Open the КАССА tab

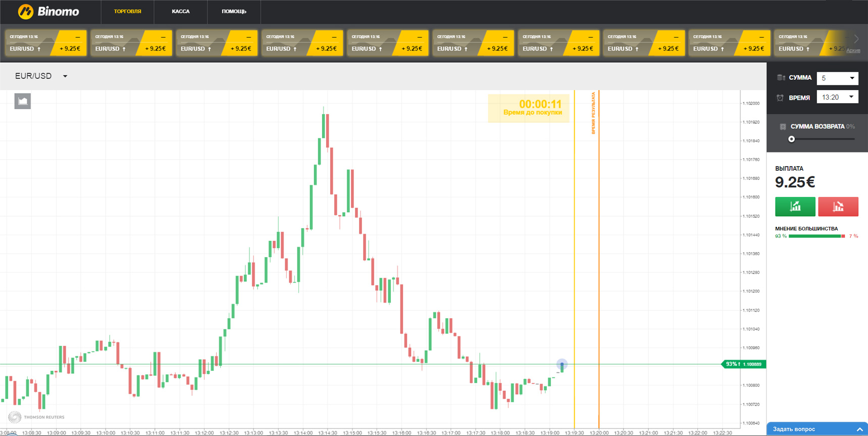pyautogui.click(x=180, y=12)
